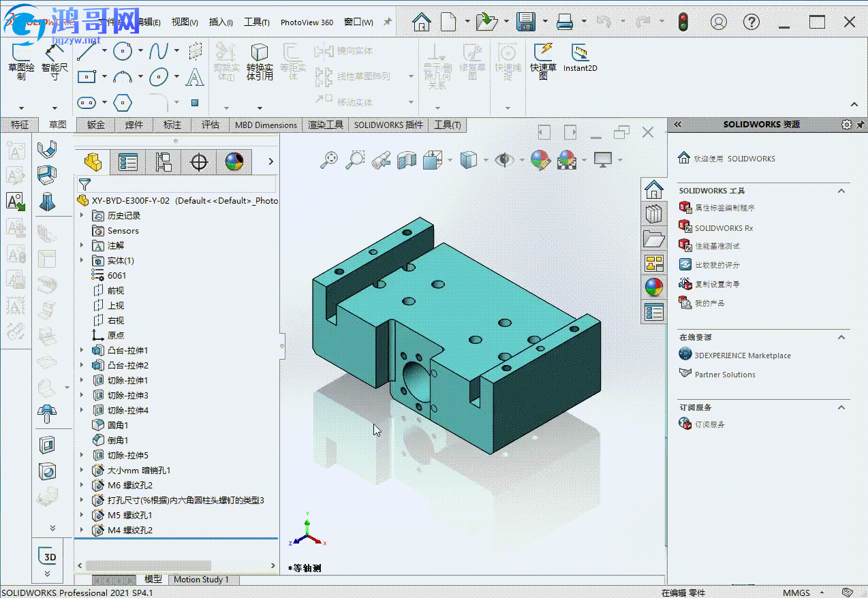Screen dimensions: 868x598
Task: Switch to the 评估 ribbon tab
Action: coord(211,125)
